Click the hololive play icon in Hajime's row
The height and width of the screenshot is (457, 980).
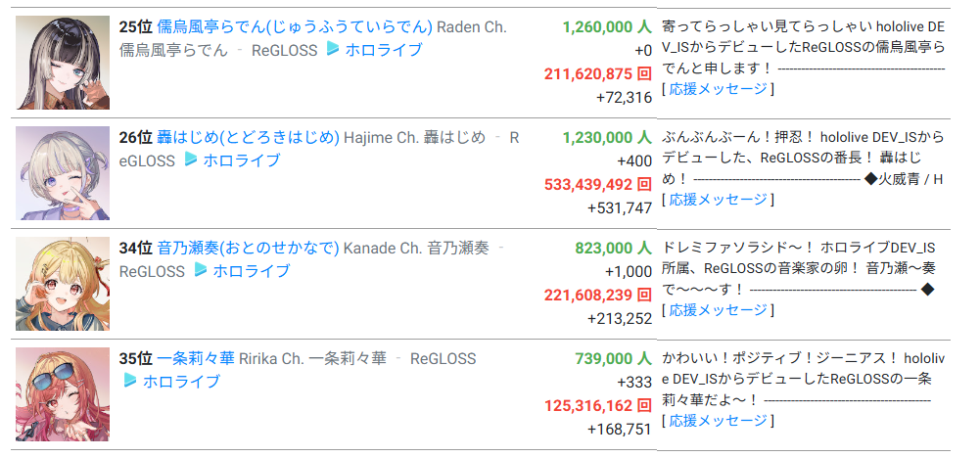pyautogui.click(x=191, y=160)
